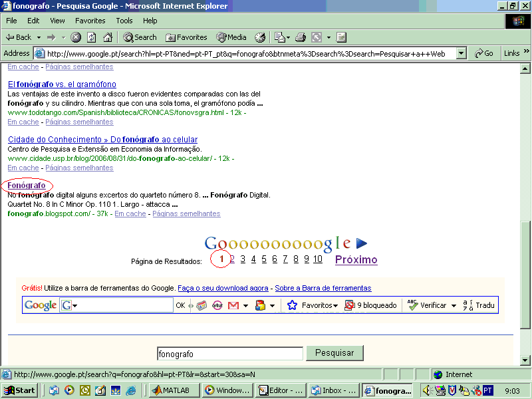The width and height of the screenshot is (532, 399).
Task: Go to the Home page icon
Action: (x=108, y=37)
